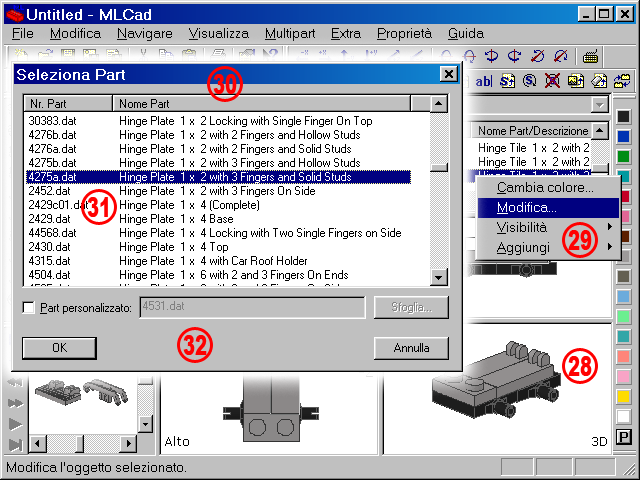
Task: Pick the green color swatch
Action: (x=623, y=156)
